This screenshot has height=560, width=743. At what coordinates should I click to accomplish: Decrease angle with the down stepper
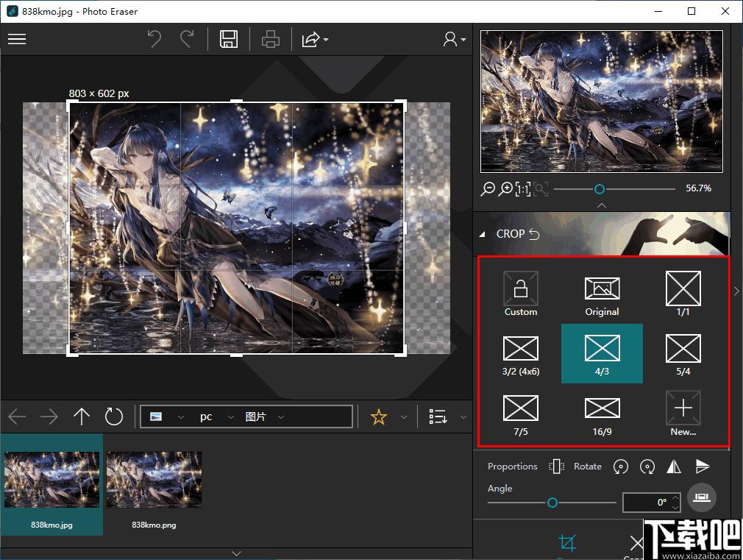[x=676, y=507]
